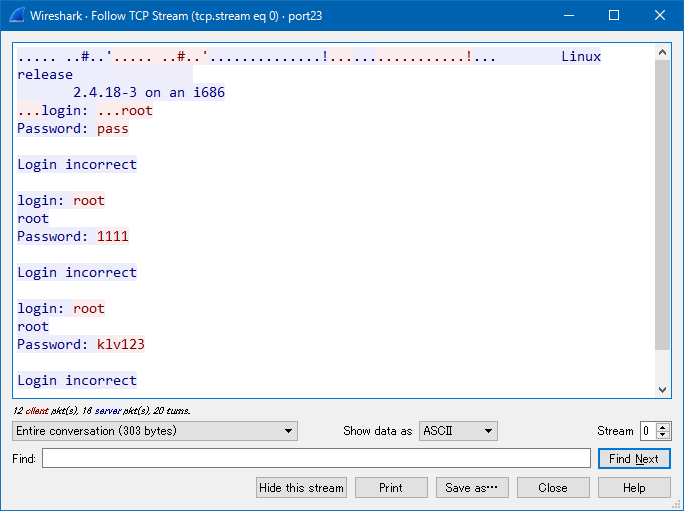Expand the Show data as ASCII dropdown
Screen dimensions: 684x511
pyautogui.click(x=458, y=431)
